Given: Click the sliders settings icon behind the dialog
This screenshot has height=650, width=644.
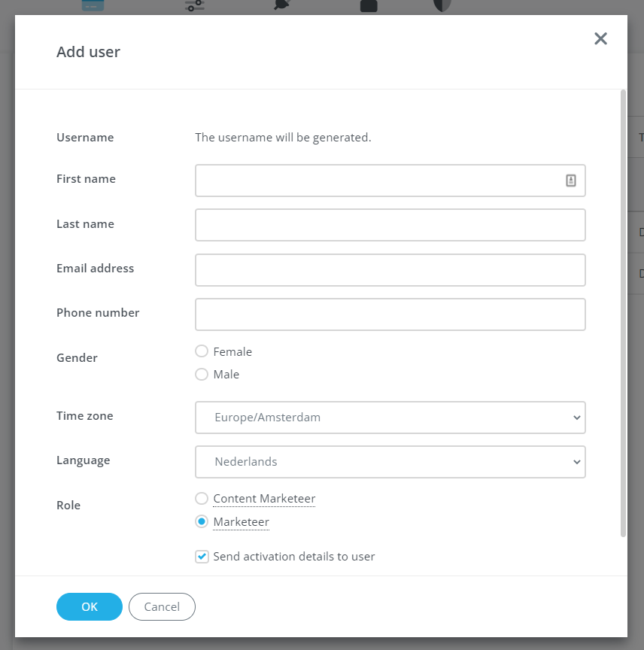Looking at the screenshot, I should click(194, 5).
